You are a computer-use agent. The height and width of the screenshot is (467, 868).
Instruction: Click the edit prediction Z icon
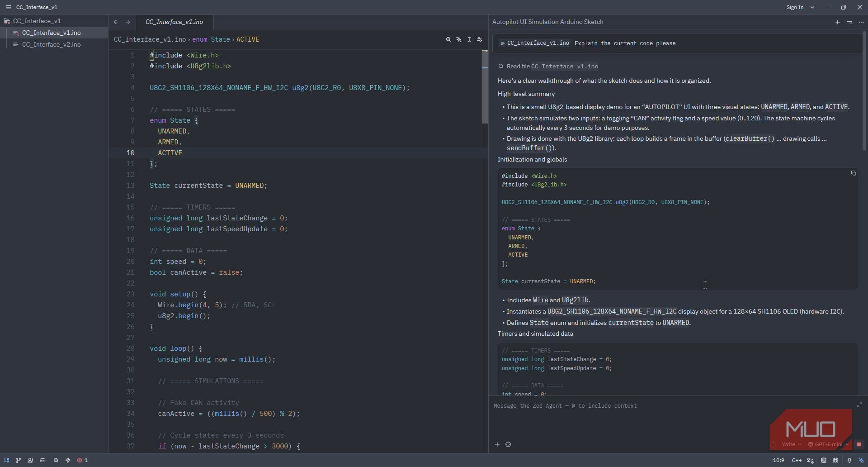pos(810,460)
